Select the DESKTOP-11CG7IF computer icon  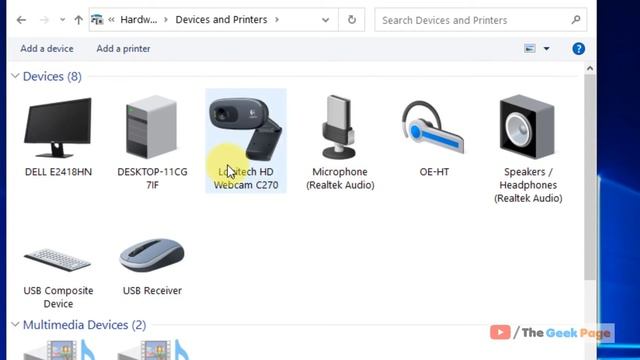pos(152,127)
